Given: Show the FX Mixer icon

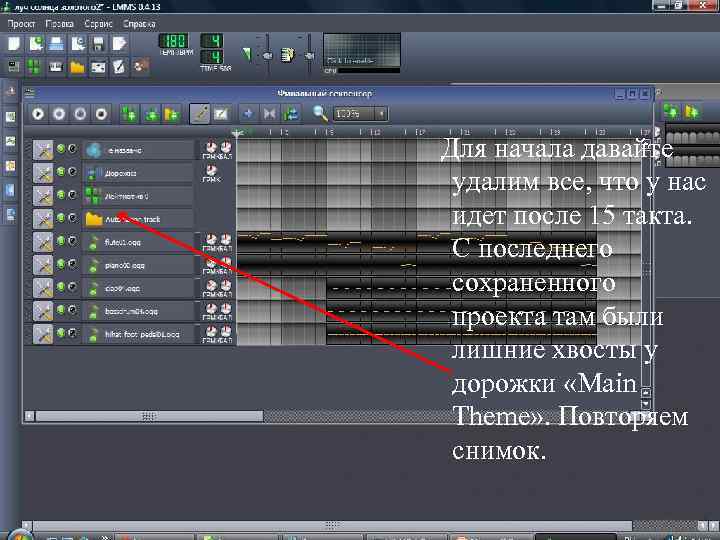Looking at the screenshot, I should click(x=98, y=67).
